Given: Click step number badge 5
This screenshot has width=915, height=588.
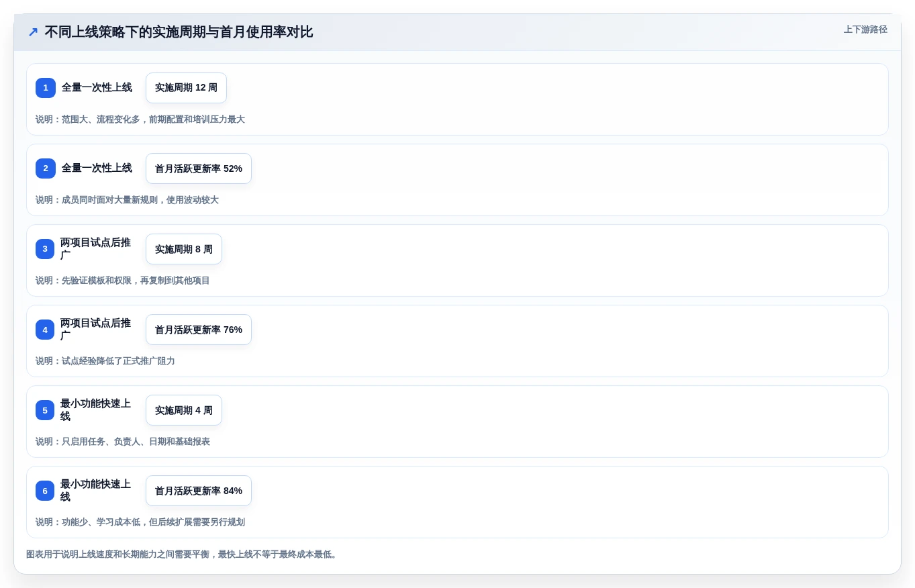Looking at the screenshot, I should click(45, 410).
